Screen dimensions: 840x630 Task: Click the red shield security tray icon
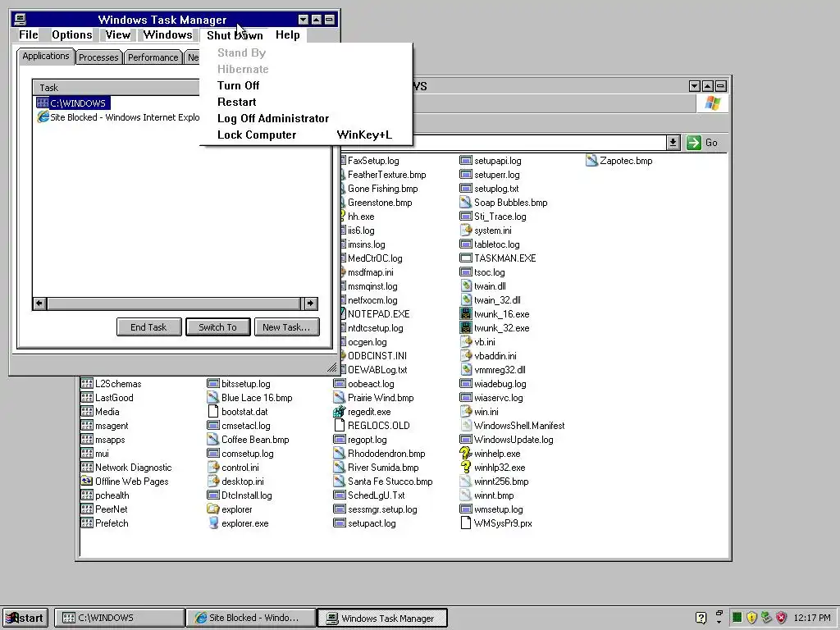(781, 619)
